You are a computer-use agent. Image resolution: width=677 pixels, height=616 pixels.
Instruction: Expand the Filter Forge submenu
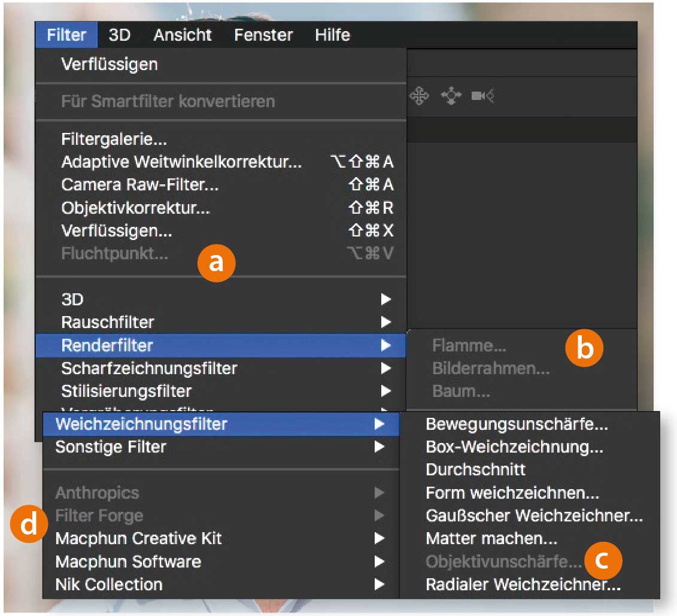[221, 515]
